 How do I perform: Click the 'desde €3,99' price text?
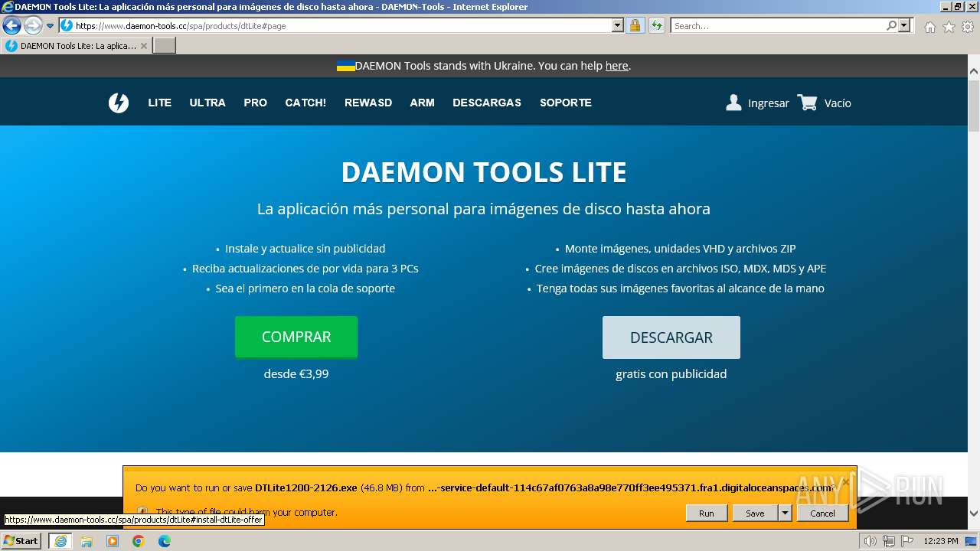click(x=296, y=374)
